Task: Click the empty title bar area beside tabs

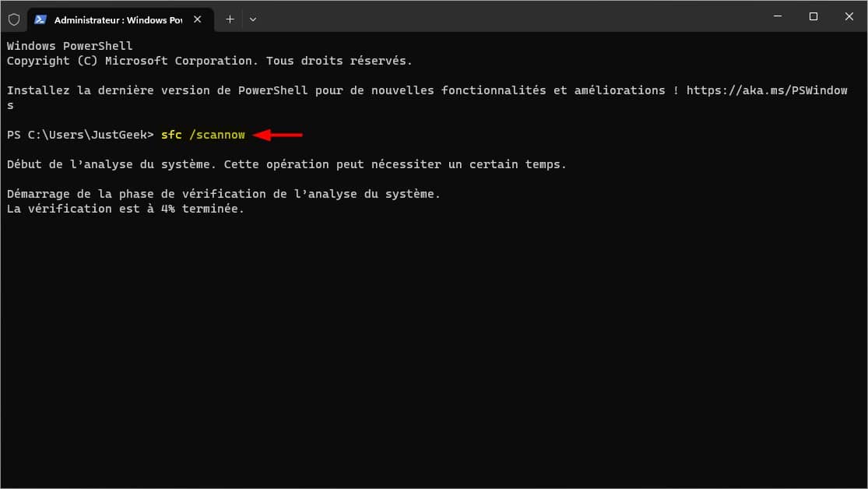Action: point(509,16)
